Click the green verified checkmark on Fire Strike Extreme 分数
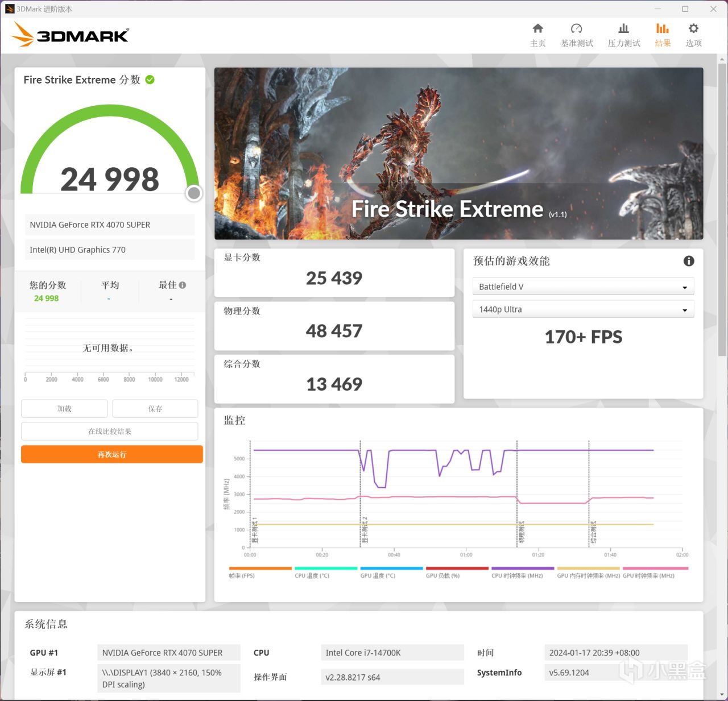Screen dimensions: 728x701 [x=149, y=80]
